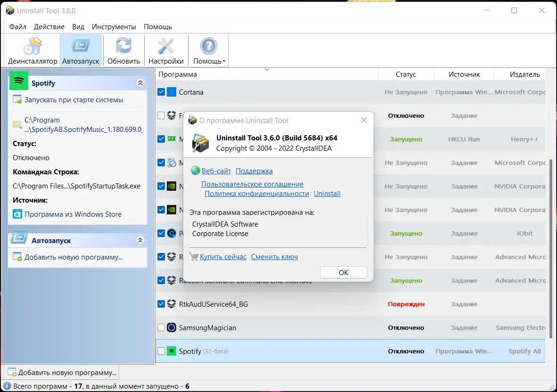Click the Обновить toolbar button

[123, 50]
